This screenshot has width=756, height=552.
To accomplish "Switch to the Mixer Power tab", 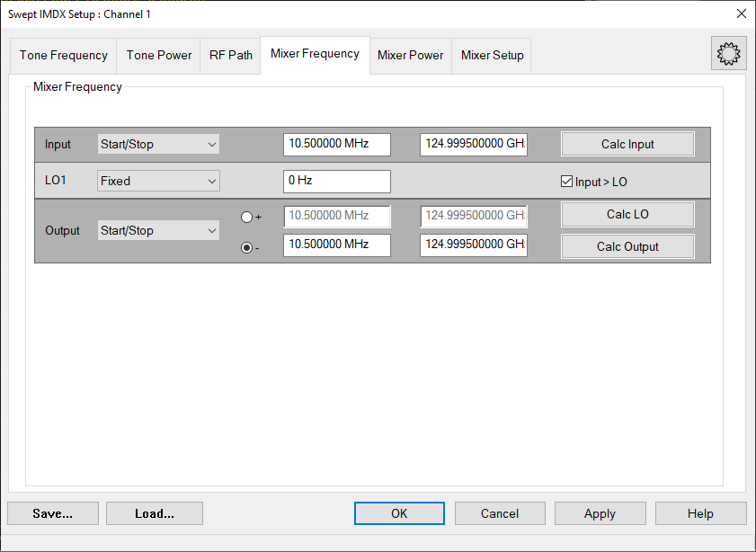I will [x=410, y=55].
